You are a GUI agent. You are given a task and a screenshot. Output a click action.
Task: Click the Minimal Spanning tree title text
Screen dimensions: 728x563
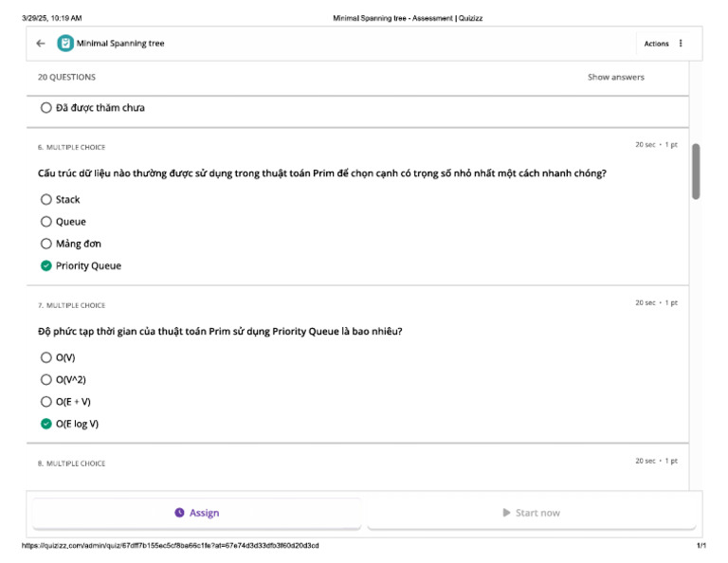click(120, 44)
